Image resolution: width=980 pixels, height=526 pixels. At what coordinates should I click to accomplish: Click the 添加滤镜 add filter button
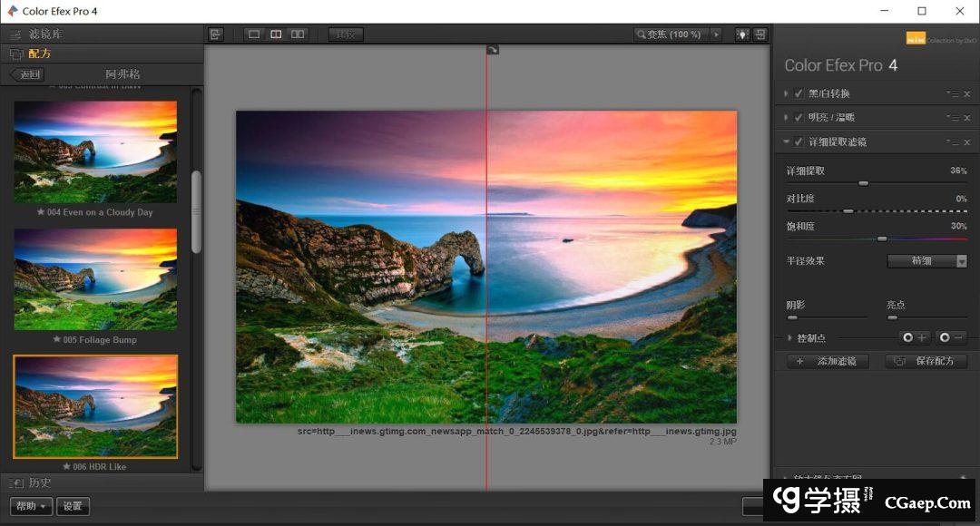point(828,361)
